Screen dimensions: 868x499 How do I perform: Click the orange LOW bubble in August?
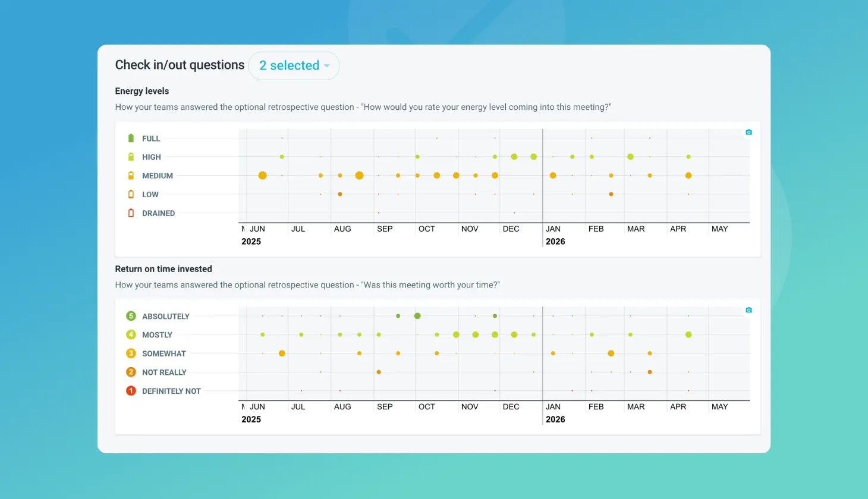click(340, 194)
